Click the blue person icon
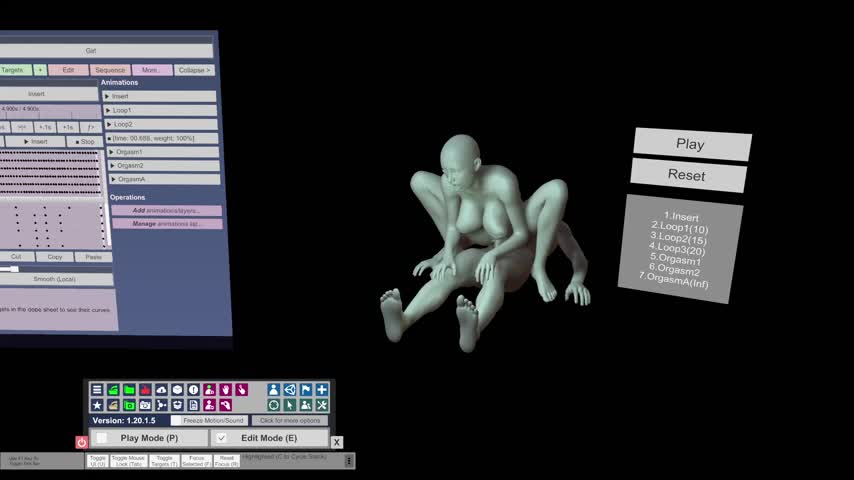Image resolution: width=854 pixels, height=480 pixels. (273, 390)
